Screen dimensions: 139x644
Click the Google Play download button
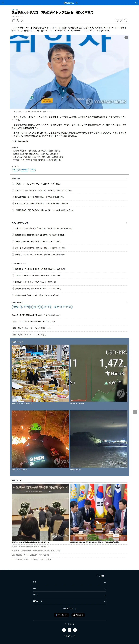[x=61, y=615]
